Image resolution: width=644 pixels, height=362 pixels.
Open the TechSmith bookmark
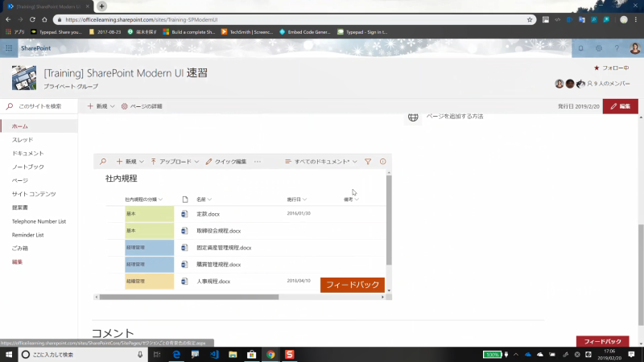point(247,32)
